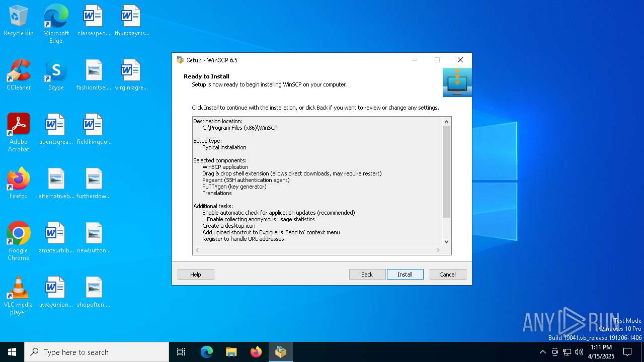This screenshot has width=644, height=362.
Task: Open the Recycle Bin desktop icon
Action: coord(19,21)
